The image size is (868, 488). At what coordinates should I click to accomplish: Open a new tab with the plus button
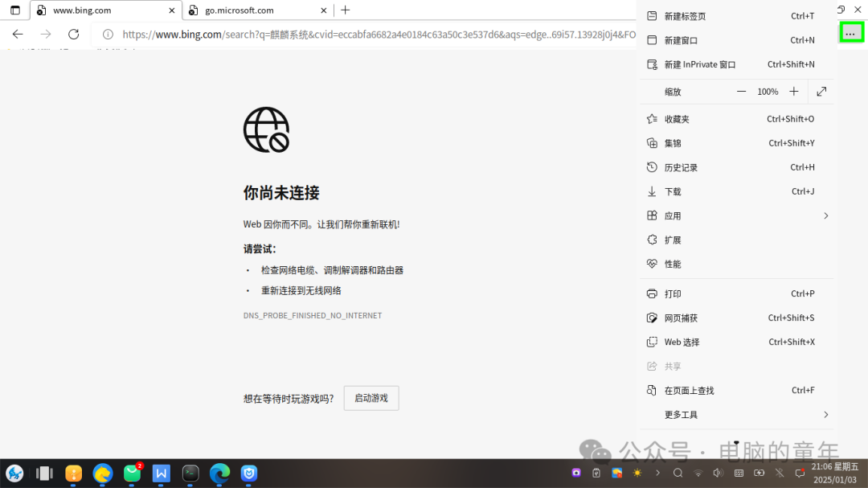346,11
